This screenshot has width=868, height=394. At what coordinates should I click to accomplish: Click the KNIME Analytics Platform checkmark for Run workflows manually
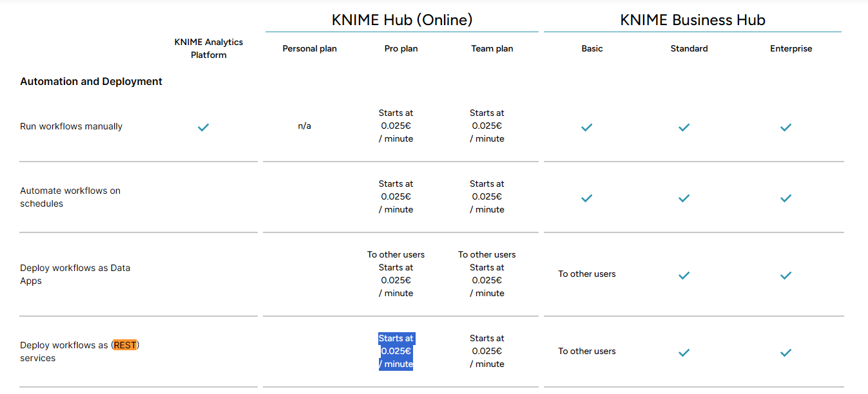click(203, 127)
